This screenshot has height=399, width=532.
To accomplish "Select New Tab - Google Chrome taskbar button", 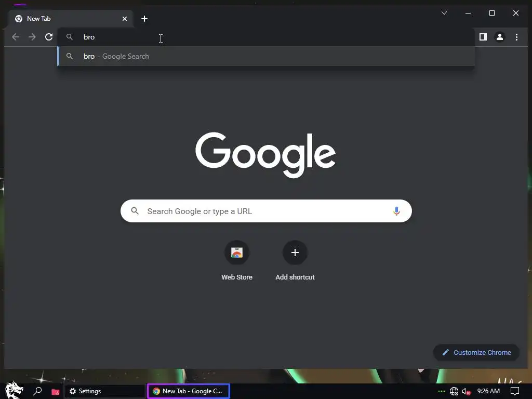I will coord(189,391).
